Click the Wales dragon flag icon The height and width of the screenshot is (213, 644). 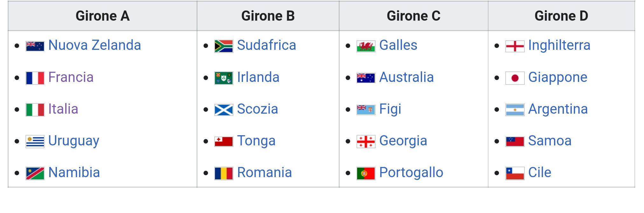click(366, 46)
